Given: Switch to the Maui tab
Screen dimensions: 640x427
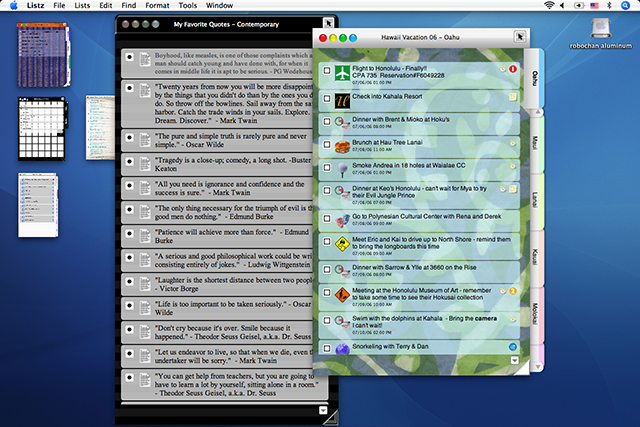Looking at the screenshot, I should 535,143.
